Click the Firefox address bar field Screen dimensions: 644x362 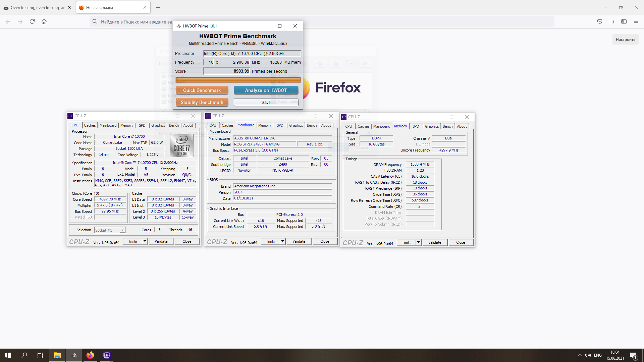click(x=322, y=21)
